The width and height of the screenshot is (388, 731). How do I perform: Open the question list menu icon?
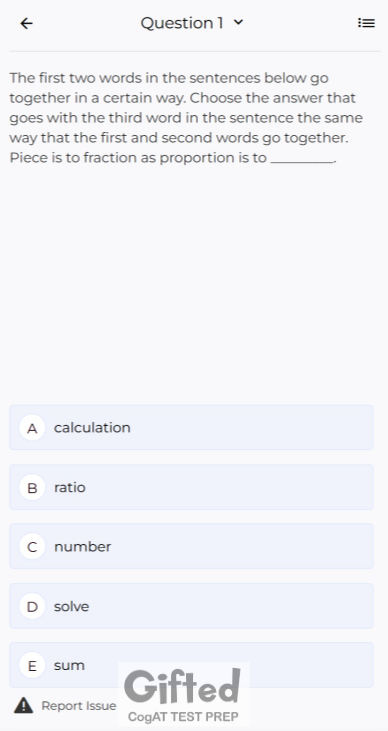click(366, 23)
